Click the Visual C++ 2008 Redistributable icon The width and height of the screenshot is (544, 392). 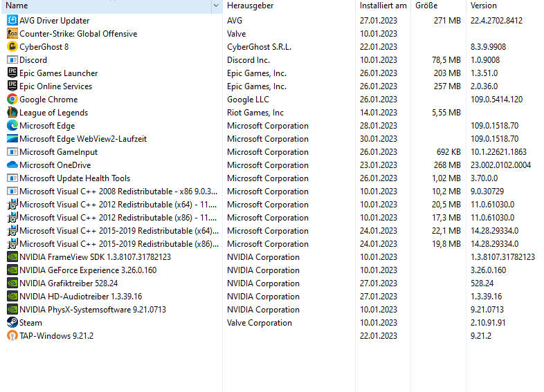tap(12, 192)
